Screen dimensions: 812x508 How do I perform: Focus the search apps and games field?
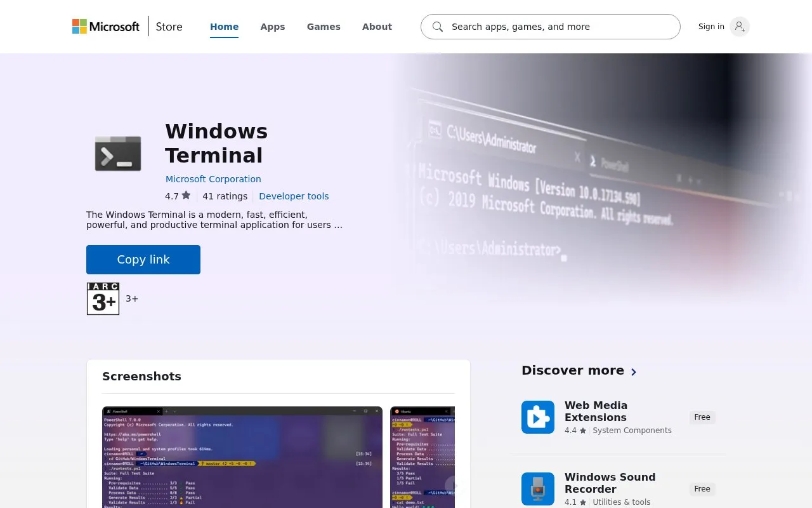click(x=551, y=27)
